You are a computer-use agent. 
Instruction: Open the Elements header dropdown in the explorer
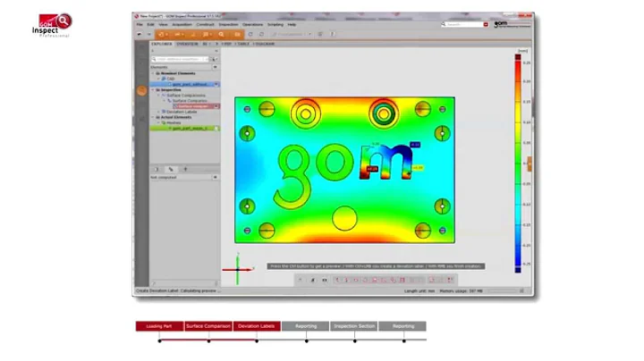tap(215, 67)
